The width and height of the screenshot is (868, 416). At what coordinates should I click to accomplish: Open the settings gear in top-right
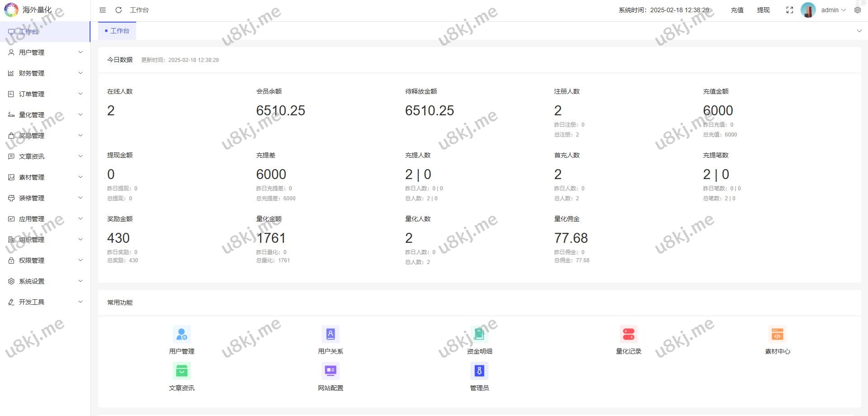(857, 10)
